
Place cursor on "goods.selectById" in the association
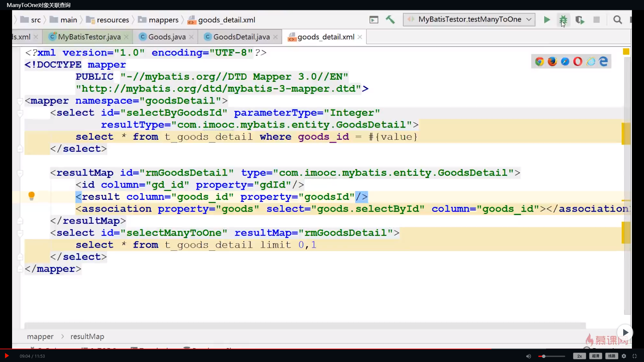coord(368,209)
